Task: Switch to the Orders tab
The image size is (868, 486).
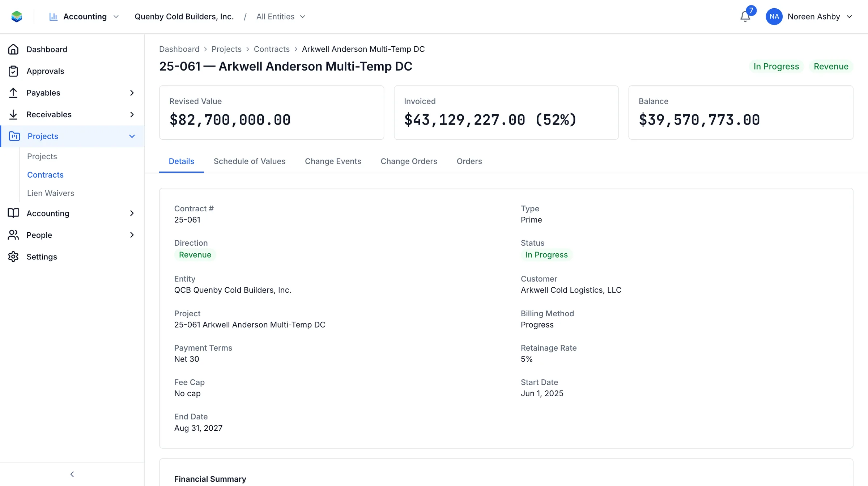Action: [469, 161]
